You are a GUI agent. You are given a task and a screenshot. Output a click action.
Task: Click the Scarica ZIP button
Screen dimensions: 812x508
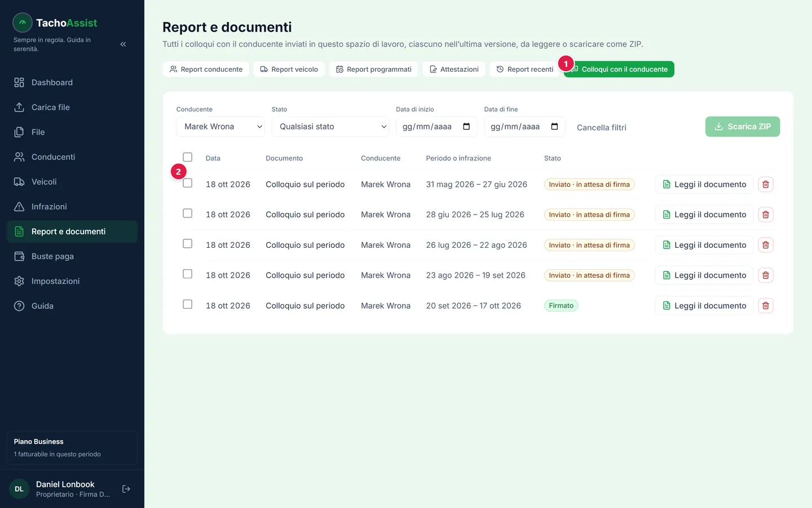click(x=743, y=126)
